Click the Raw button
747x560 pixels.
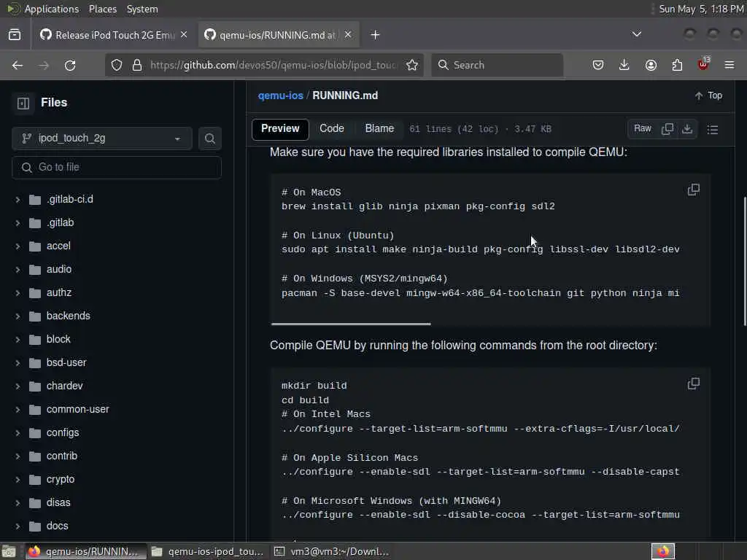pyautogui.click(x=642, y=129)
